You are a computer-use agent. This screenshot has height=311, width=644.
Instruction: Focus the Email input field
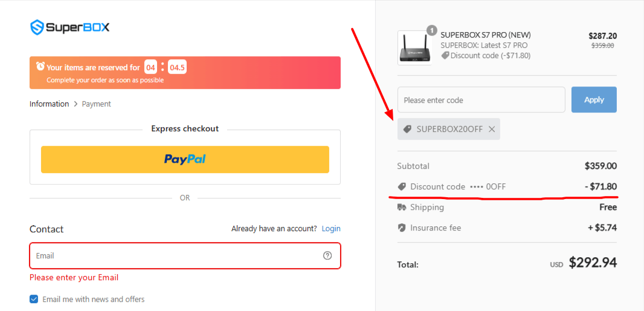(175, 255)
